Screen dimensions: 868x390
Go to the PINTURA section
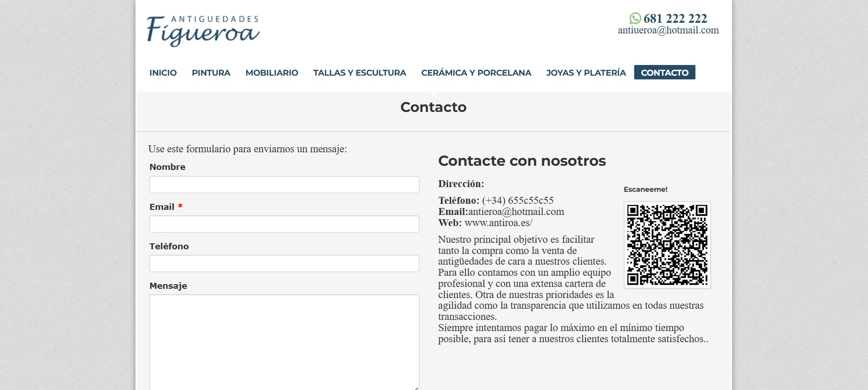211,72
